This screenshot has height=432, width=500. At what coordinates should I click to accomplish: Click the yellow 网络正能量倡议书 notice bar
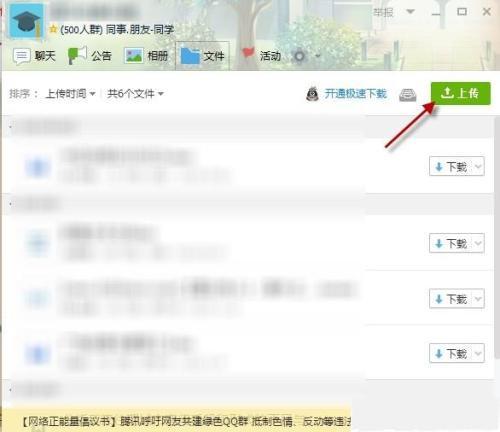point(177,421)
